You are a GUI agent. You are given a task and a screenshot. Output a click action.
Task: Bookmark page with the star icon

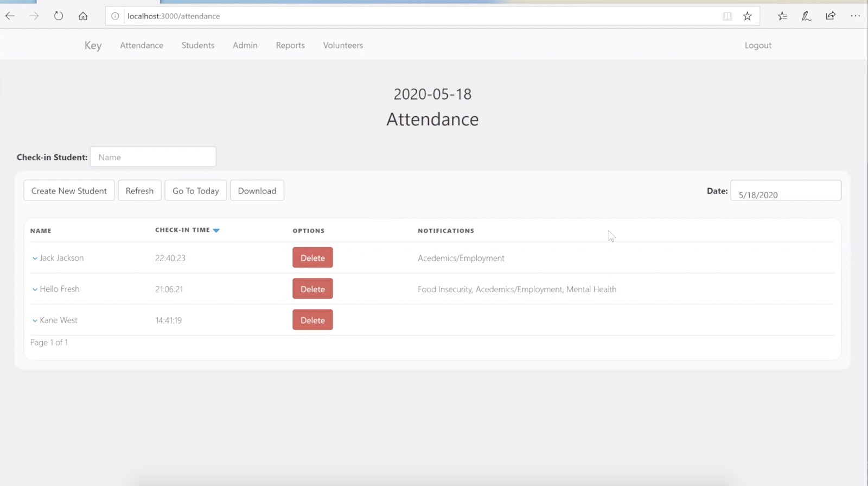tap(747, 16)
